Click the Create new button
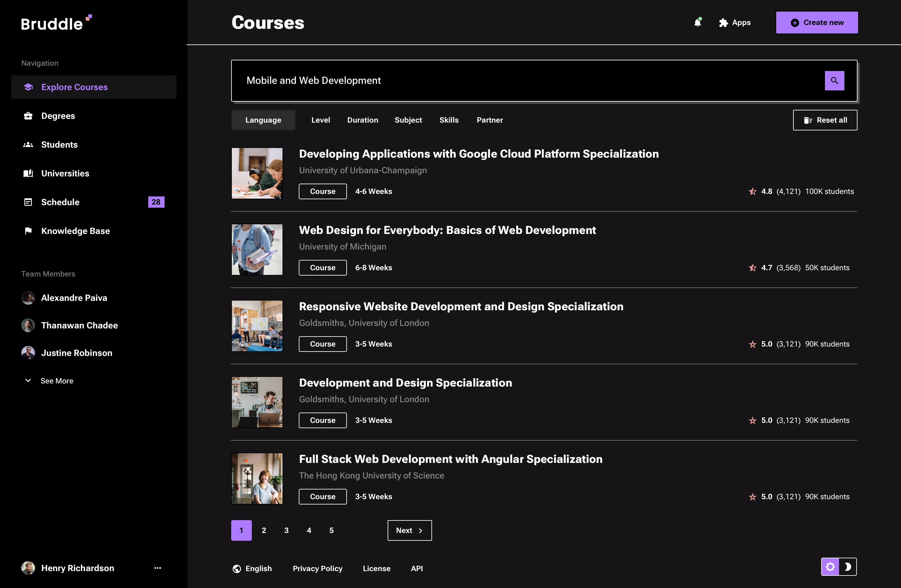The width and height of the screenshot is (901, 588). 817,22
